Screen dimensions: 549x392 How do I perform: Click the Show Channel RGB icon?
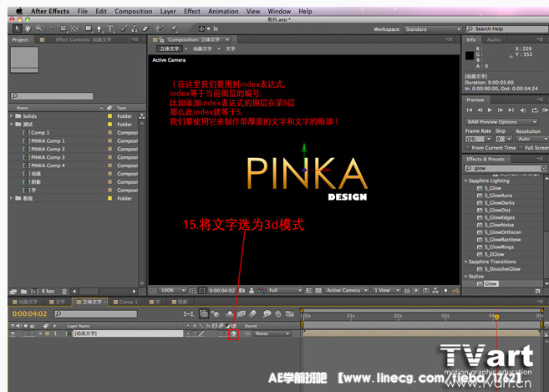261,290
